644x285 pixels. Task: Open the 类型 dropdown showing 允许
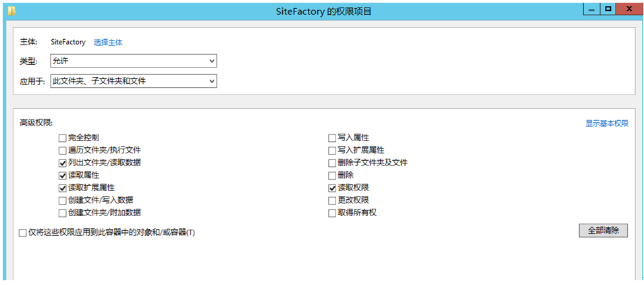[x=134, y=61]
